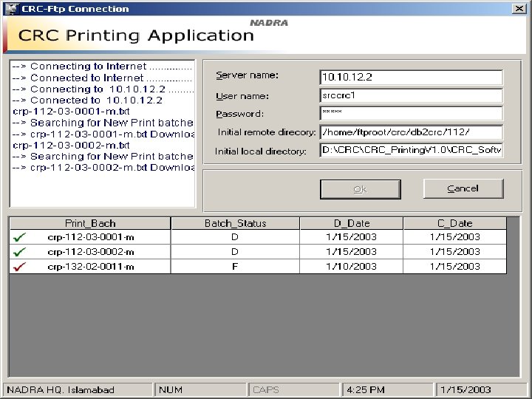This screenshot has width=532, height=399.
Task: Click the D_Date column header
Action: tap(352, 223)
